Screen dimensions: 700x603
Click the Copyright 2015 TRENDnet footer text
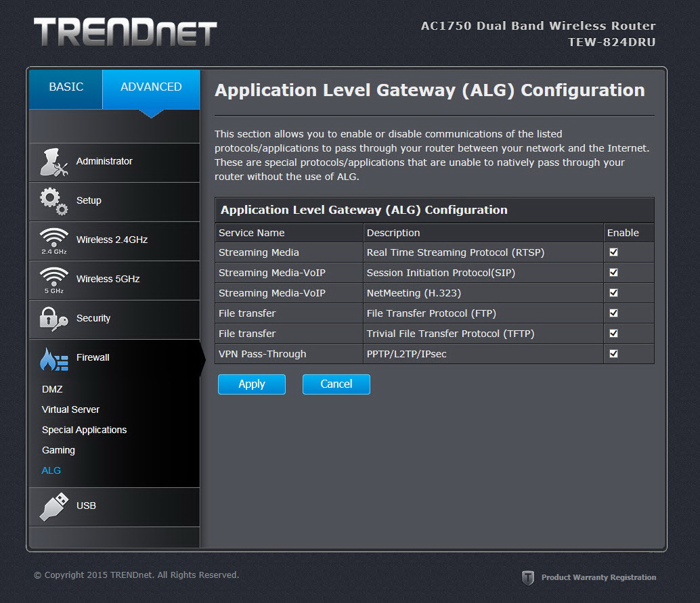[x=137, y=575]
